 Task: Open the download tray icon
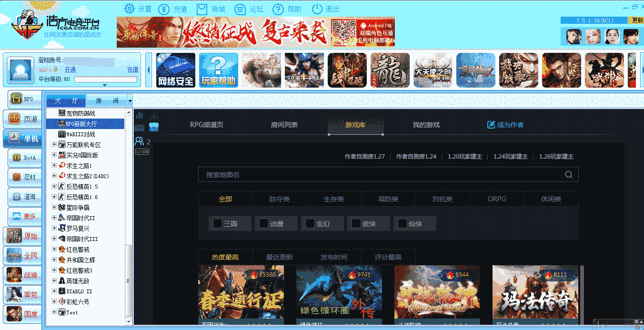[x=154, y=115]
